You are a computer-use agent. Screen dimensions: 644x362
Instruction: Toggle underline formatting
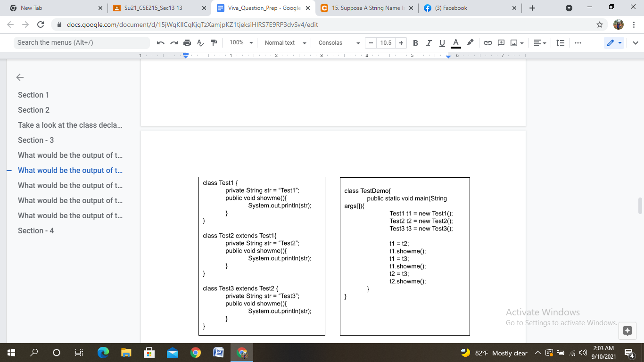(442, 42)
